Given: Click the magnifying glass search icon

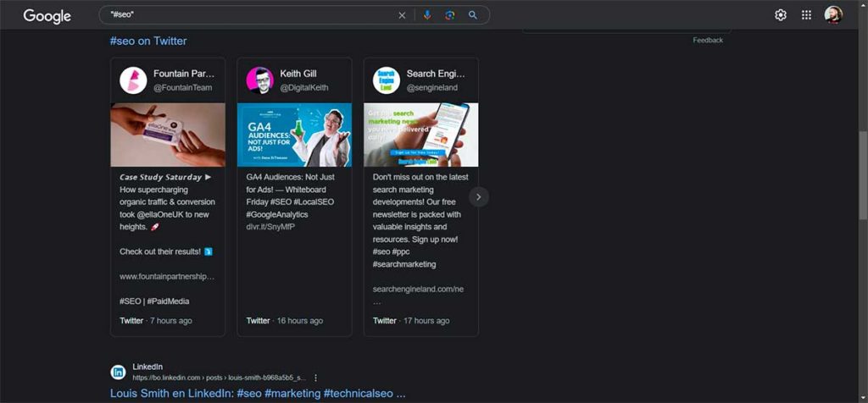Looking at the screenshot, I should point(473,15).
